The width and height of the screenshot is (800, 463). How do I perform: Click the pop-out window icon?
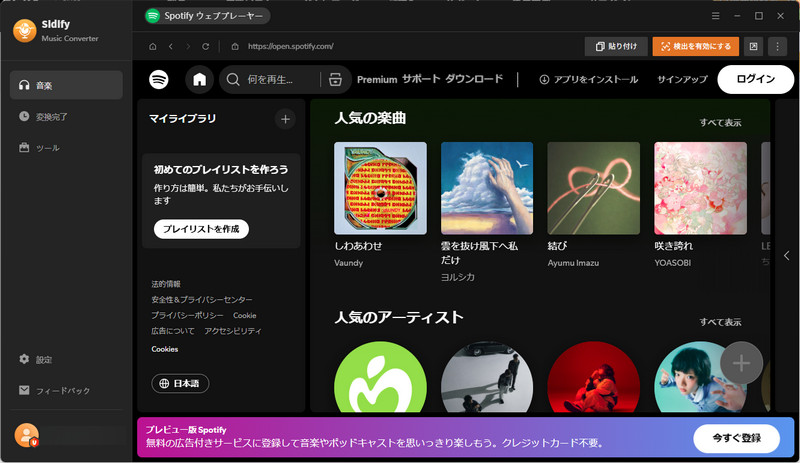click(754, 46)
